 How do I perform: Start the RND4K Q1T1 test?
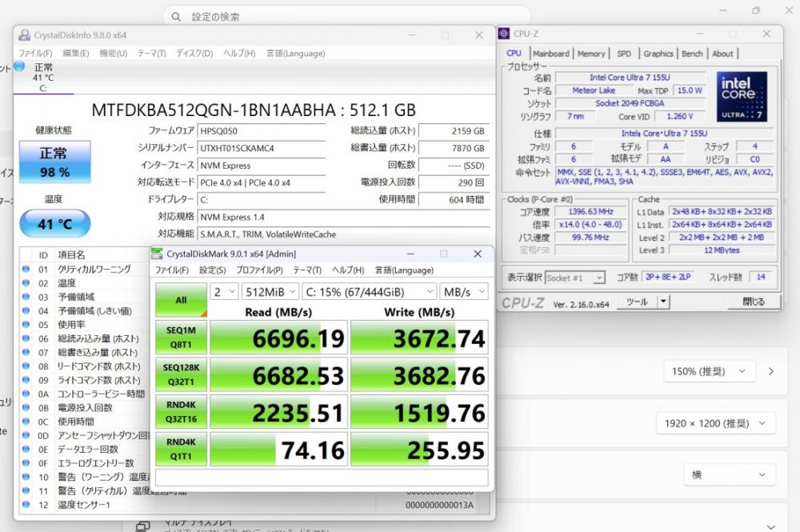(x=181, y=449)
